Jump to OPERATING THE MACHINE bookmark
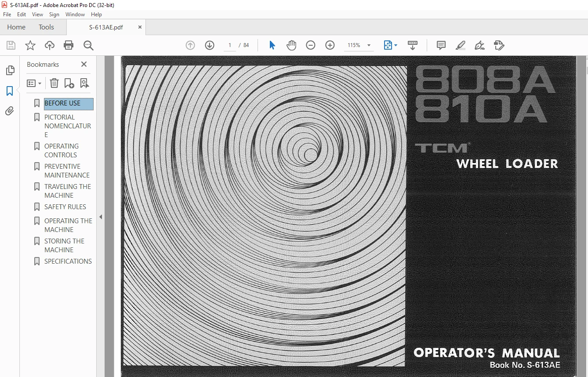The image size is (588, 377). [68, 225]
